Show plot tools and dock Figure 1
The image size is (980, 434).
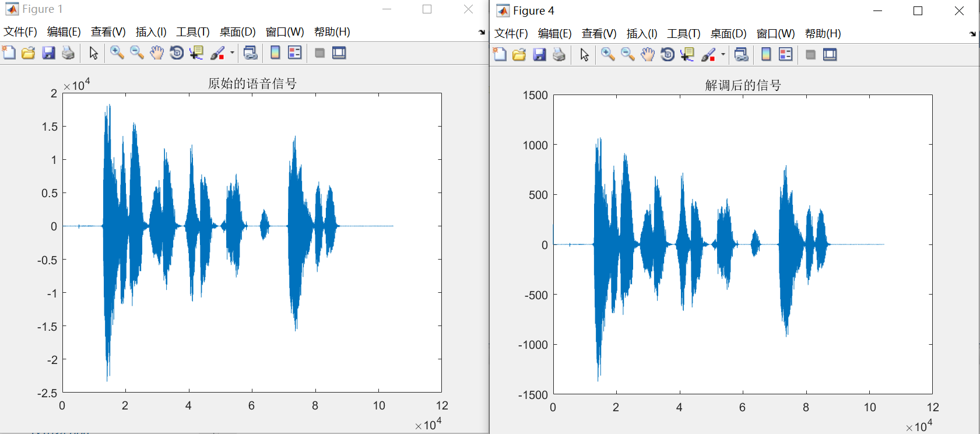tap(339, 53)
